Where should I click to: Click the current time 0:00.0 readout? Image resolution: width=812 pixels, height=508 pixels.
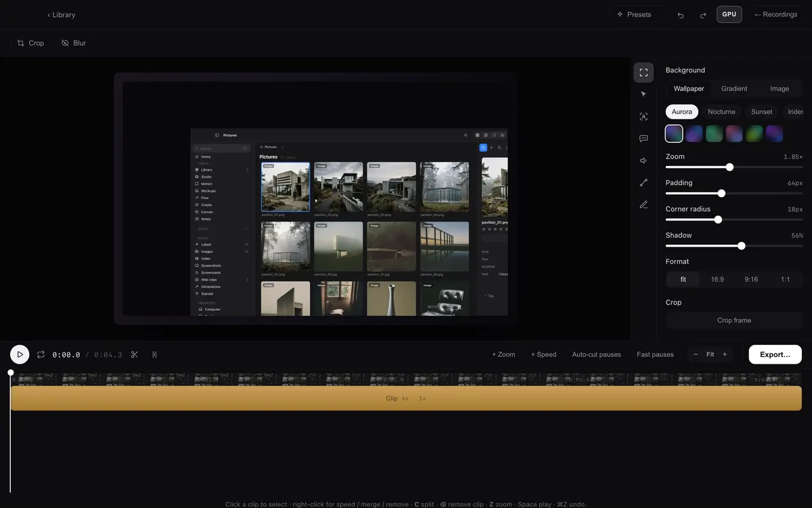pyautogui.click(x=66, y=355)
